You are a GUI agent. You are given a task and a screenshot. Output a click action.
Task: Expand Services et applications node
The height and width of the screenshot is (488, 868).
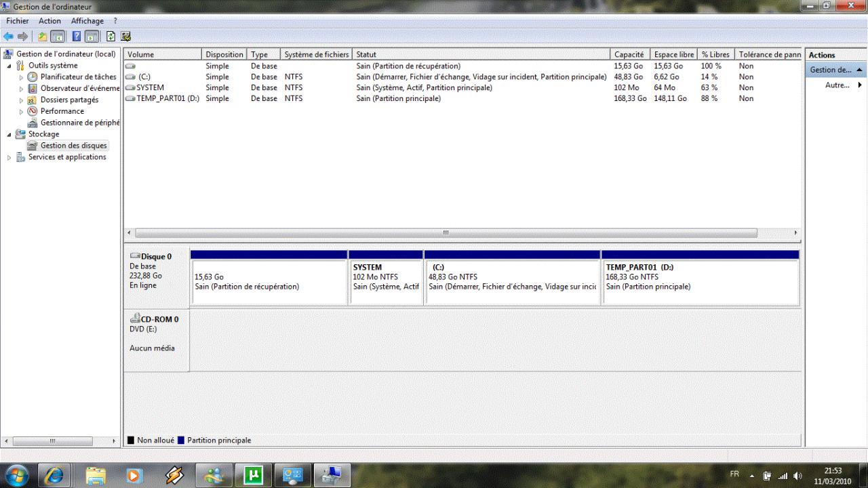click(9, 157)
